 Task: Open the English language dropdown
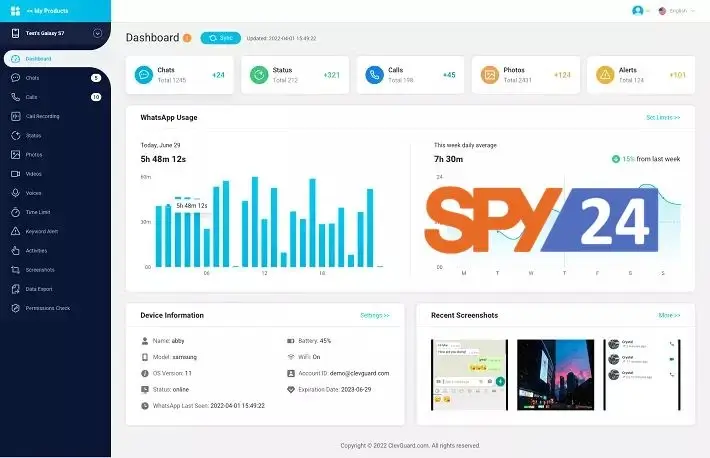(x=676, y=10)
